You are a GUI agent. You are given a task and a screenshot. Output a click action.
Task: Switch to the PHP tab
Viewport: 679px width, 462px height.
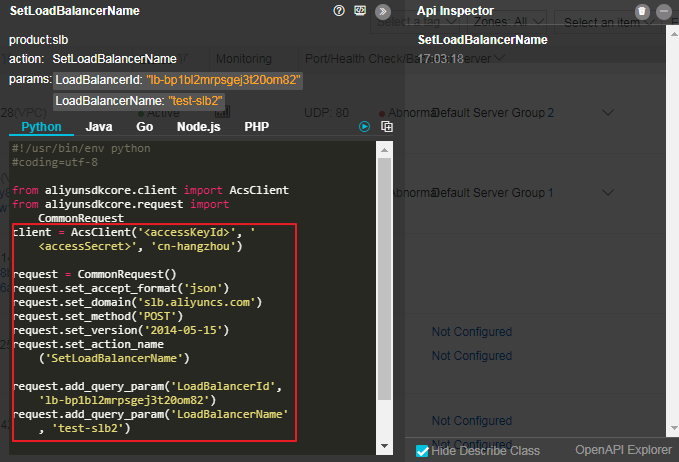pyautogui.click(x=256, y=126)
